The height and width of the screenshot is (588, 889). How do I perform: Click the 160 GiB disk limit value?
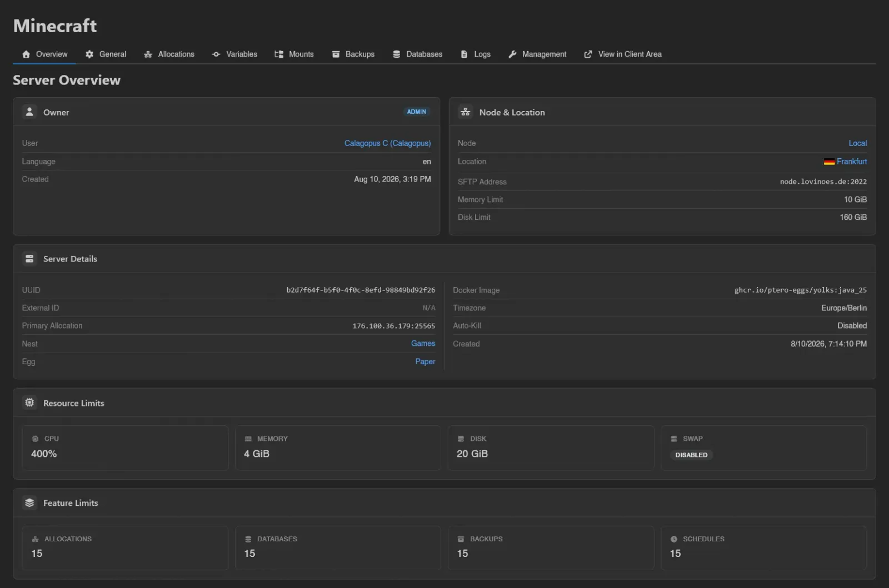coord(853,217)
